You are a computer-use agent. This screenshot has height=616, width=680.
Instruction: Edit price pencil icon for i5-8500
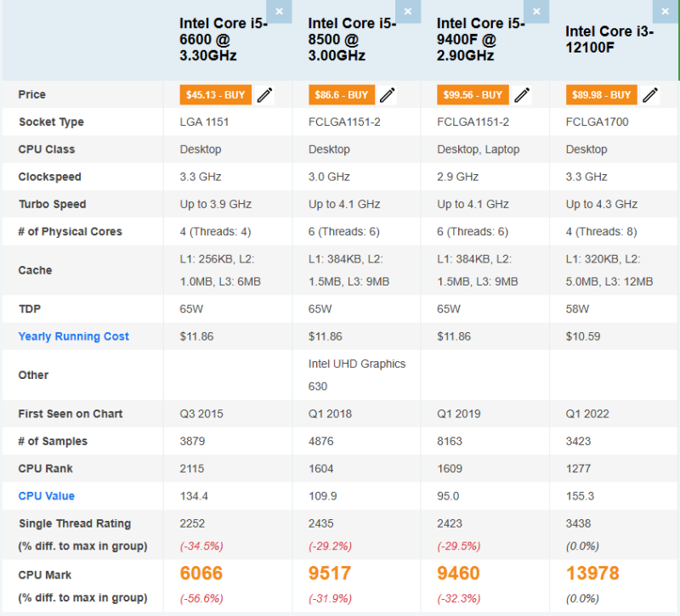(x=388, y=95)
